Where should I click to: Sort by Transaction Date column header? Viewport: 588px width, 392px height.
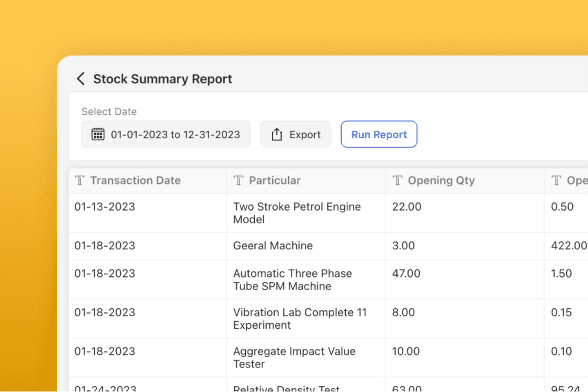point(148,180)
